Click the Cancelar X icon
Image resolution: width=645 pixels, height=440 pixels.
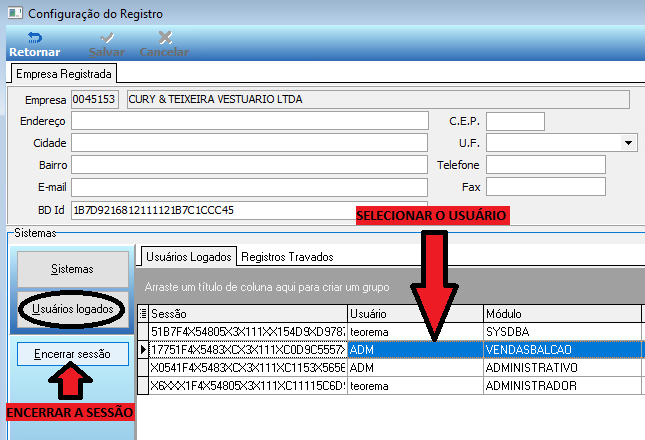[165, 38]
